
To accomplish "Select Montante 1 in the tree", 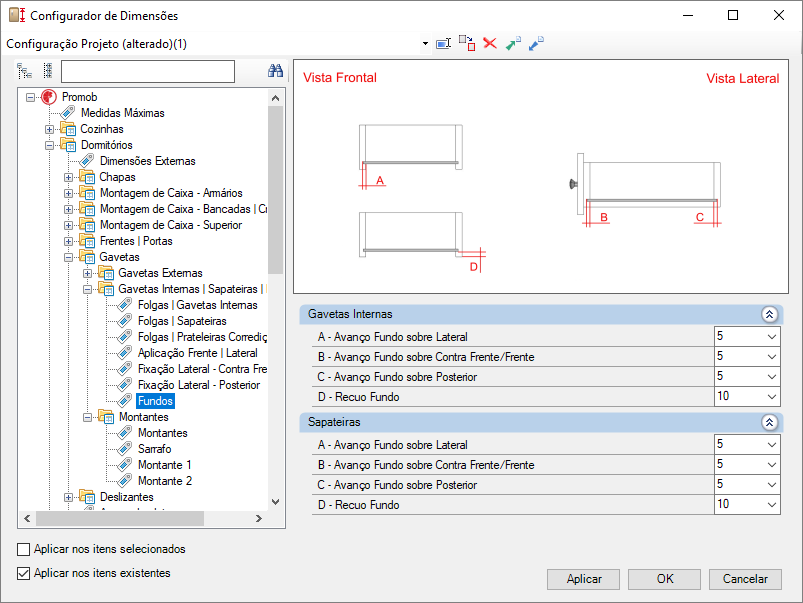I will (164, 465).
